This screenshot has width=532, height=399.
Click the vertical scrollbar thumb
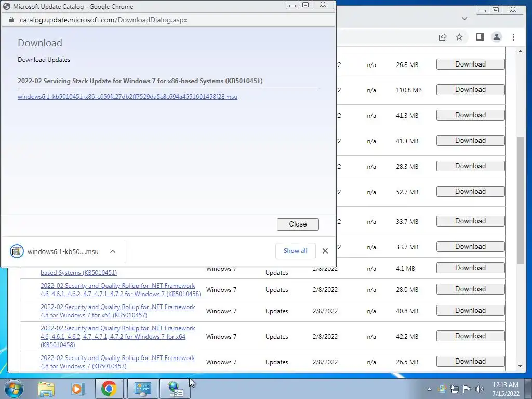pyautogui.click(x=520, y=200)
